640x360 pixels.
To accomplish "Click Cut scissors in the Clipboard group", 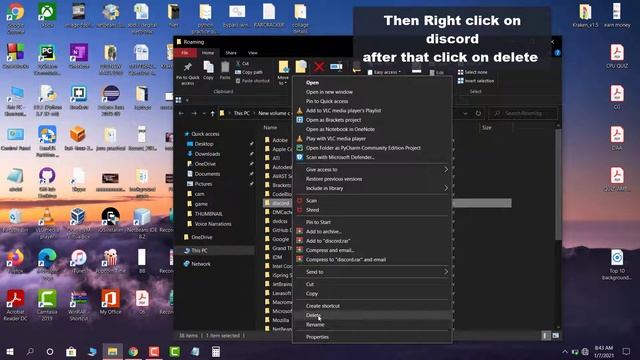I will coord(242,63).
